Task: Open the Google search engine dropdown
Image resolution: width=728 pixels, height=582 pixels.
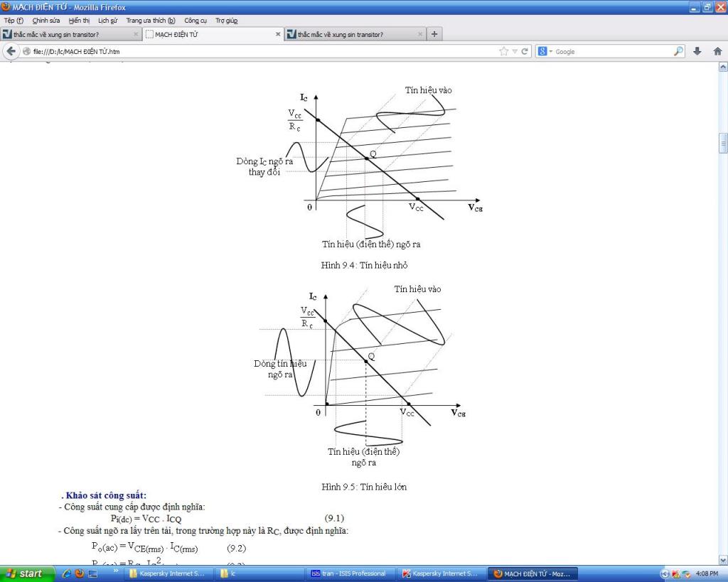Action: [x=545, y=51]
